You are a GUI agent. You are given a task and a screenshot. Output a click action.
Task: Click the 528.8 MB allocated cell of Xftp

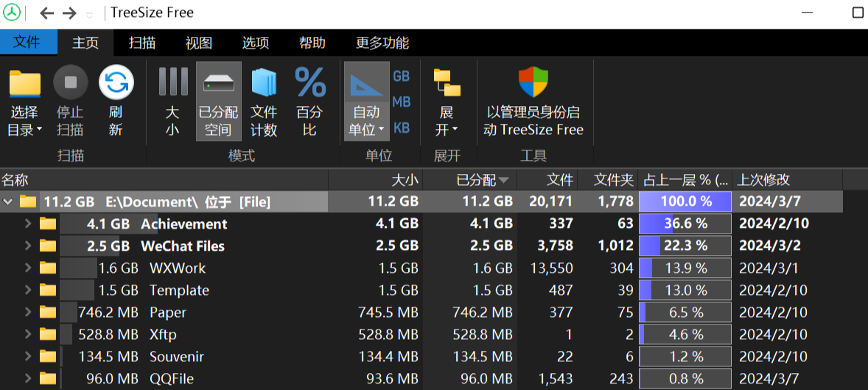[482, 335]
